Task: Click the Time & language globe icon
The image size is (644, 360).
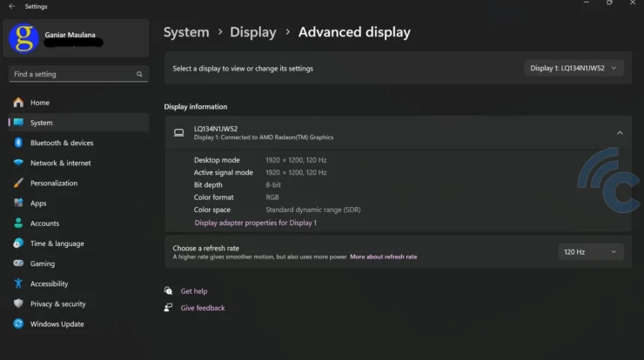Action: click(18, 243)
